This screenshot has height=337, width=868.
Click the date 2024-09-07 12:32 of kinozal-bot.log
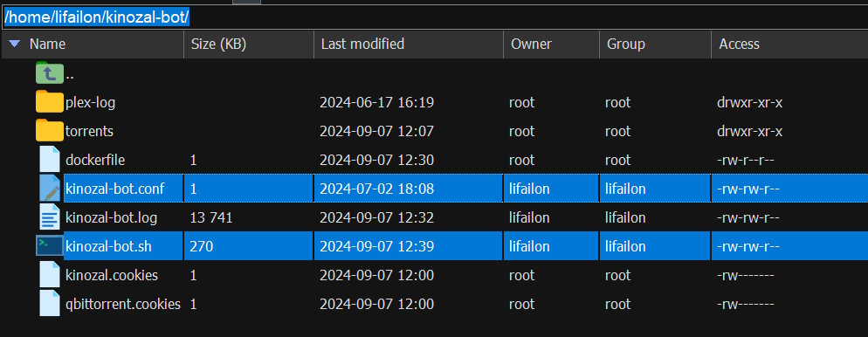(377, 217)
